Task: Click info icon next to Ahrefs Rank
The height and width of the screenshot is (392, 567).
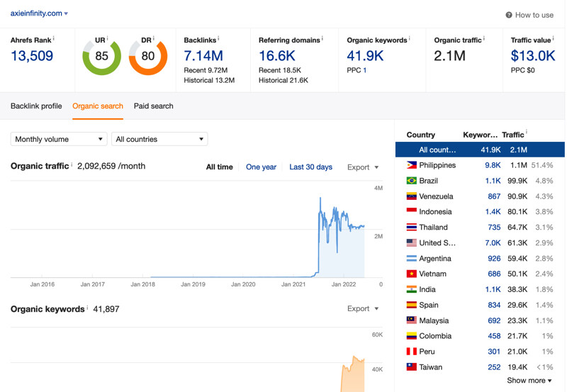Action: coord(54,38)
